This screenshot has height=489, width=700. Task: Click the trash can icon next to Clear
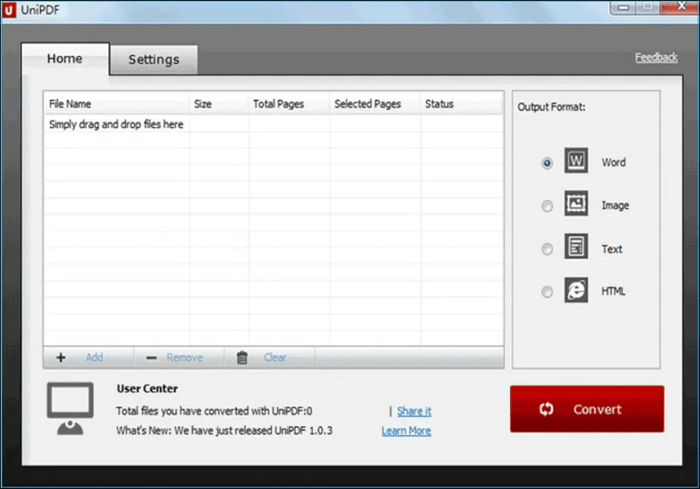pyautogui.click(x=242, y=357)
